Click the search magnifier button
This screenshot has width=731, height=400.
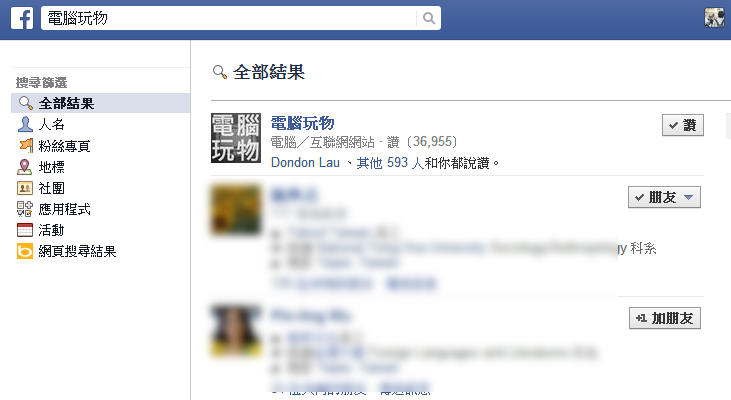pos(428,18)
